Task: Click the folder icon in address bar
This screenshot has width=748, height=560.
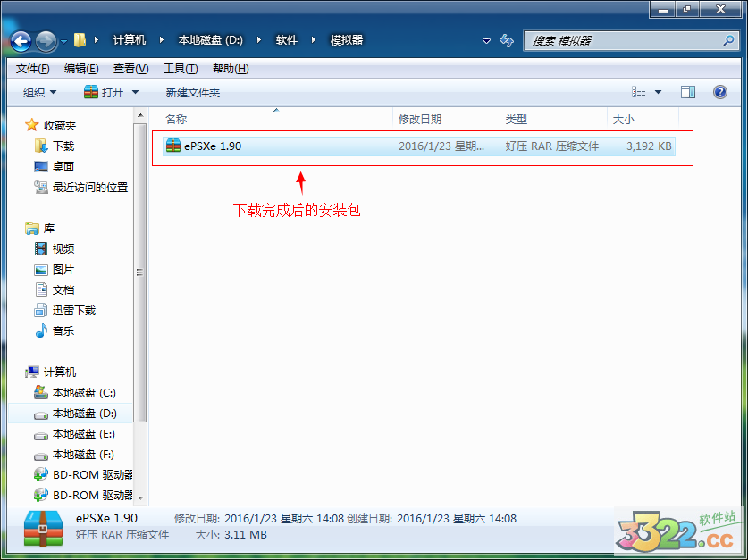Action: [80, 40]
